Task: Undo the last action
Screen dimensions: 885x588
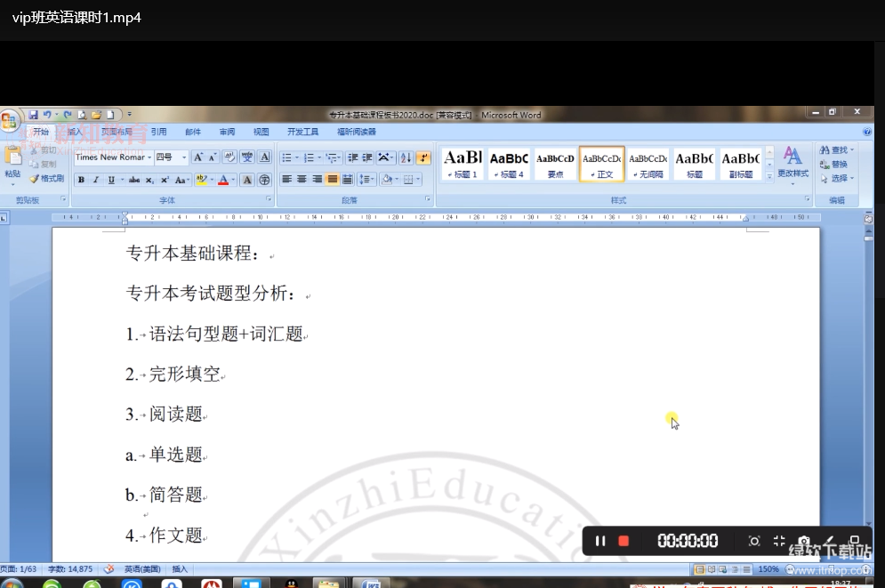Action: click(47, 115)
